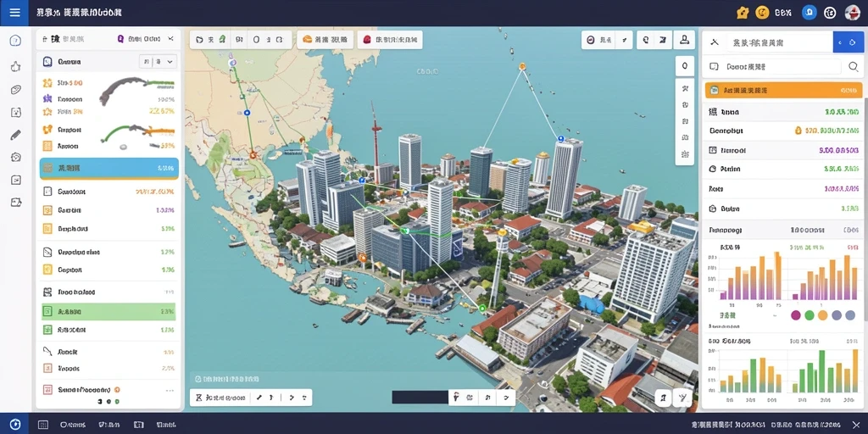
Task: Click the blue marker atop the tallest white tower
Action: tap(561, 140)
